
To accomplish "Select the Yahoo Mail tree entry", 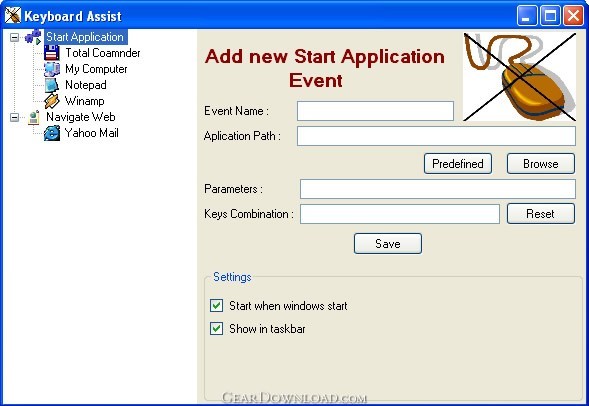I will [x=92, y=133].
